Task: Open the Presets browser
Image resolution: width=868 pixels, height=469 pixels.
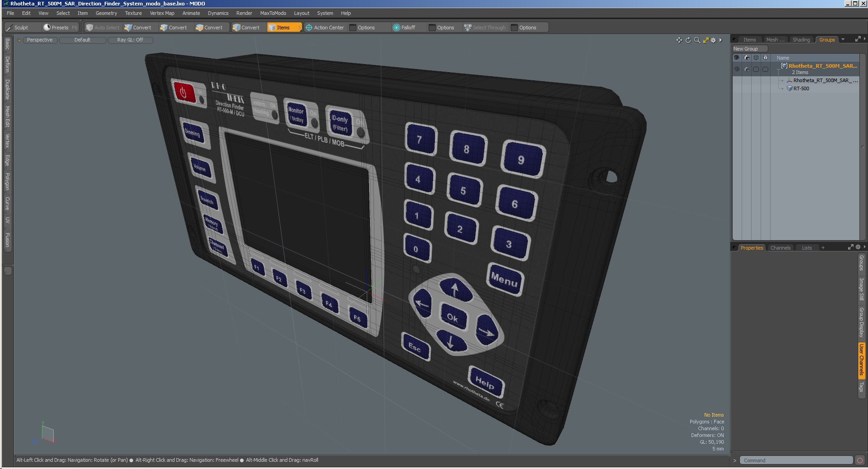Action: pos(60,28)
